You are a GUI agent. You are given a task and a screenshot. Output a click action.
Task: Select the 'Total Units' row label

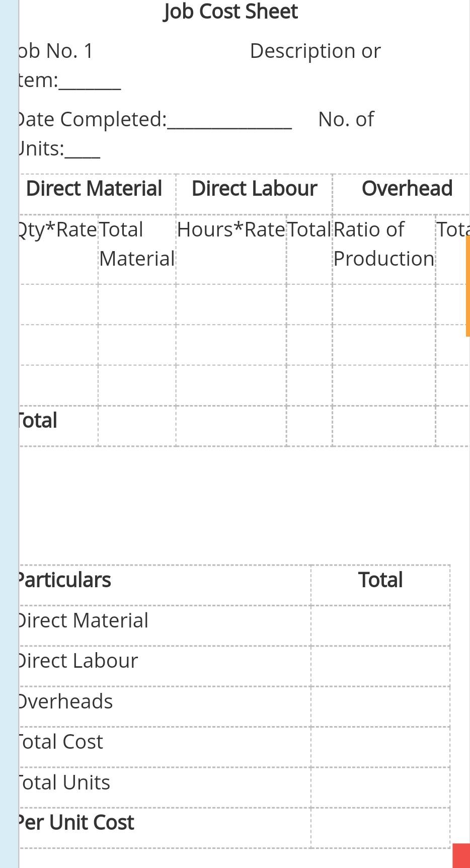63,782
